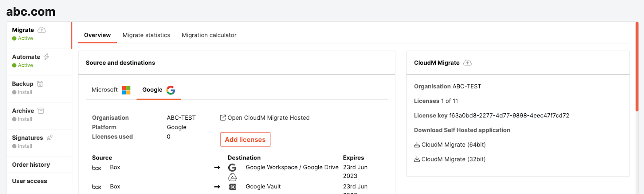Click the download icon beside 64bit link
Viewport: 644px width, 194px height.
(x=417, y=145)
